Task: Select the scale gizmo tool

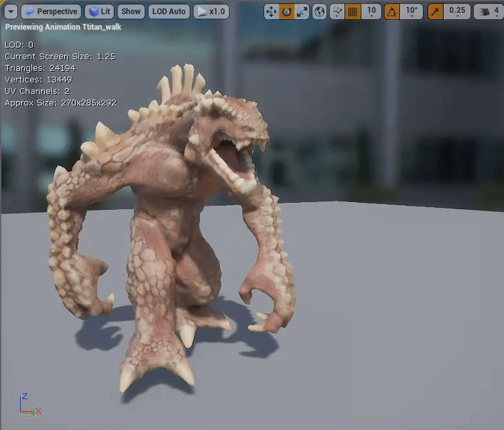Action: tap(302, 12)
